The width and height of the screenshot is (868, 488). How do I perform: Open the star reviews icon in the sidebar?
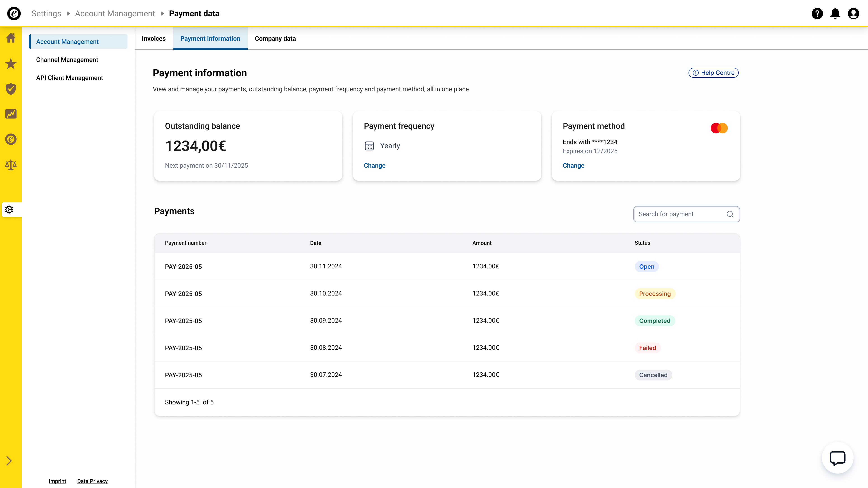click(11, 63)
